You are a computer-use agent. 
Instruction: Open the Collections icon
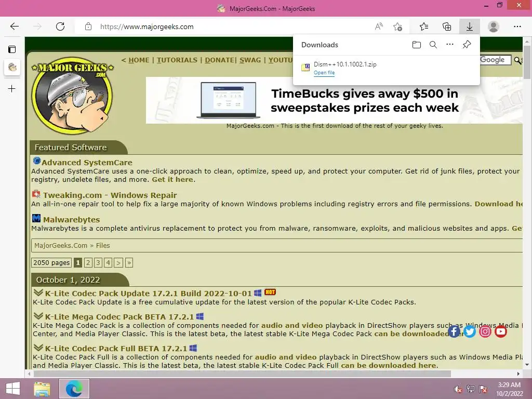[x=447, y=26]
